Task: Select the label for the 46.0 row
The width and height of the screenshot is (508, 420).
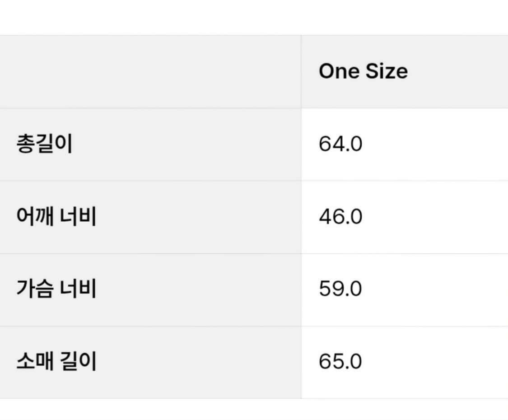Action: 56,217
